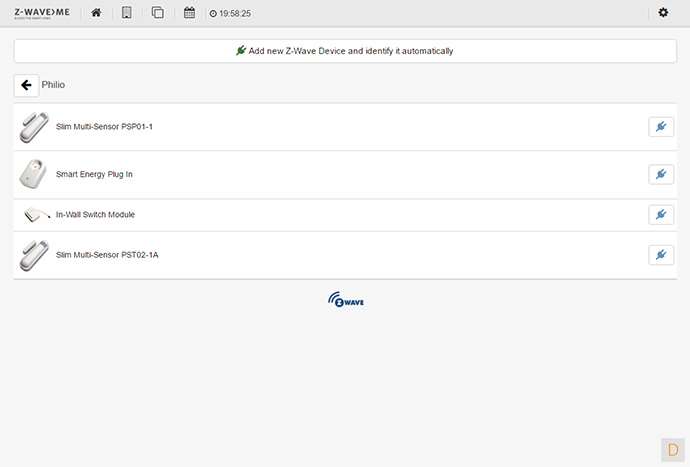Include the Slim Multi-Sensor PST02-1A plug button
The image size is (690, 467).
(x=661, y=255)
